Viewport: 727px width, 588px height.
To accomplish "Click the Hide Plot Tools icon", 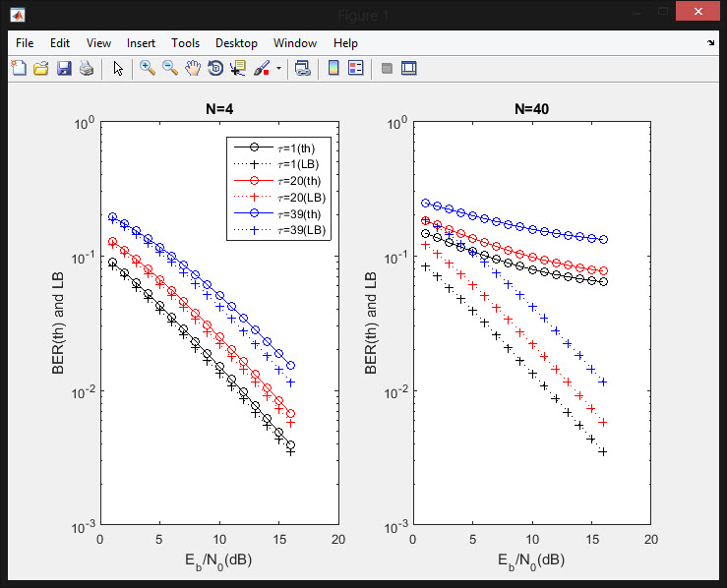I will click(x=387, y=69).
